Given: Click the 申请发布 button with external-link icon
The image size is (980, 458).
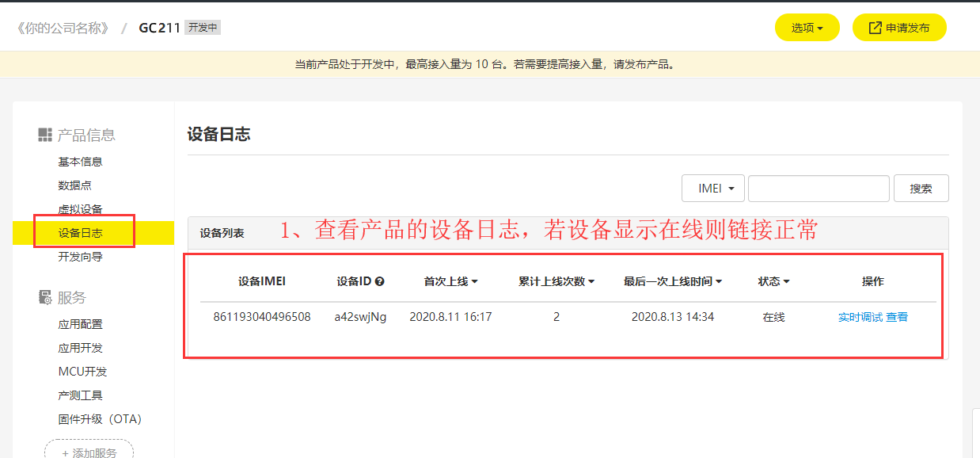Looking at the screenshot, I should coord(898,28).
